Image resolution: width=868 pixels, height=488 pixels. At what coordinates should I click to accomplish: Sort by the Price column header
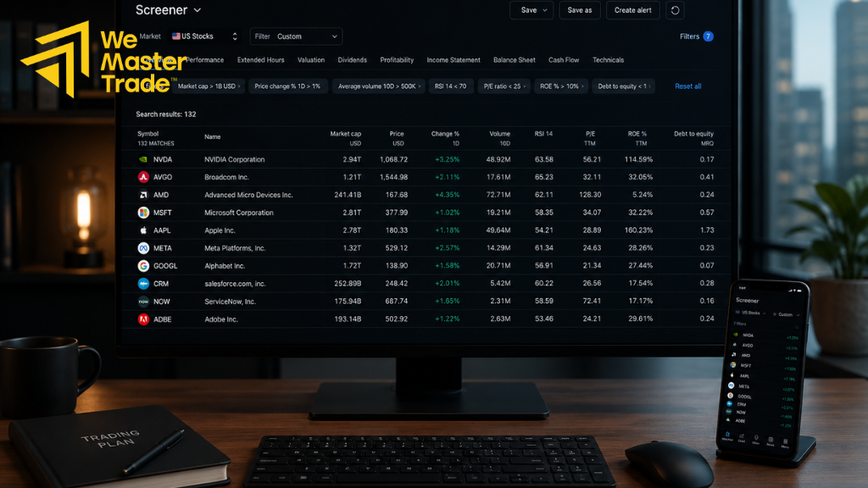click(397, 134)
